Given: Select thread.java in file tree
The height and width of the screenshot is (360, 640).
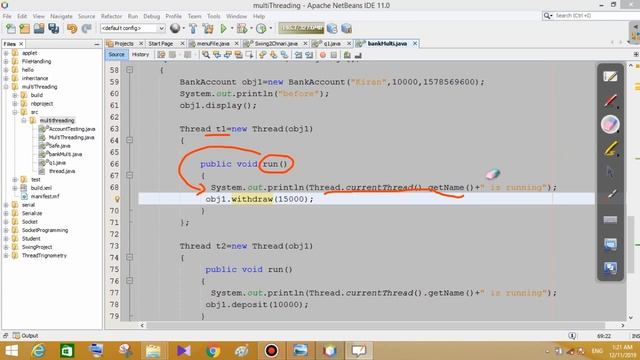Looking at the screenshot, I should click(x=62, y=171).
